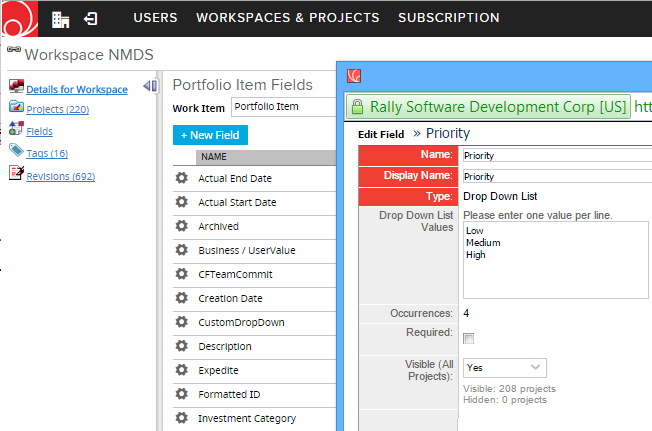This screenshot has height=431, width=652.
Task: Open the WORKSPACES & PROJECTS menu
Action: coord(288,18)
